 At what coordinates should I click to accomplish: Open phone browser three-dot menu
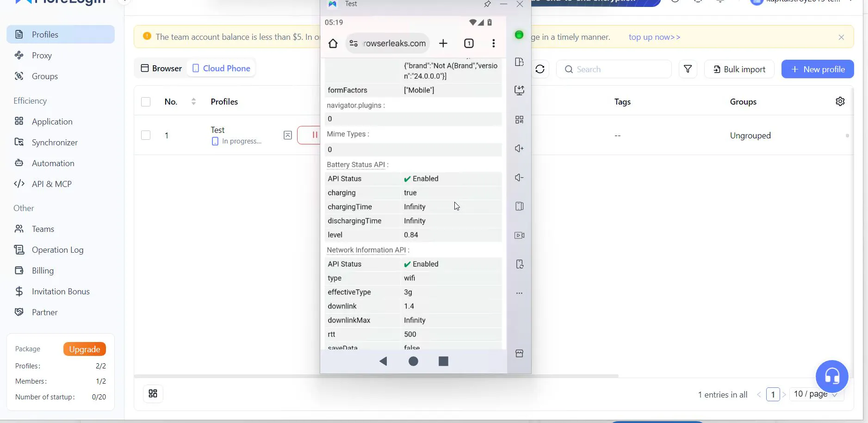coord(494,44)
